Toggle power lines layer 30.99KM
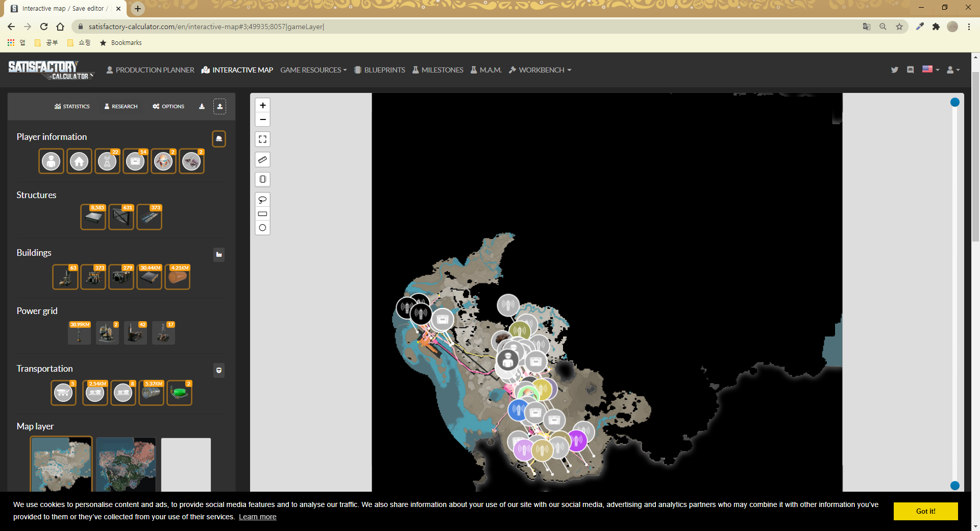Image resolution: width=980 pixels, height=531 pixels. click(x=79, y=333)
